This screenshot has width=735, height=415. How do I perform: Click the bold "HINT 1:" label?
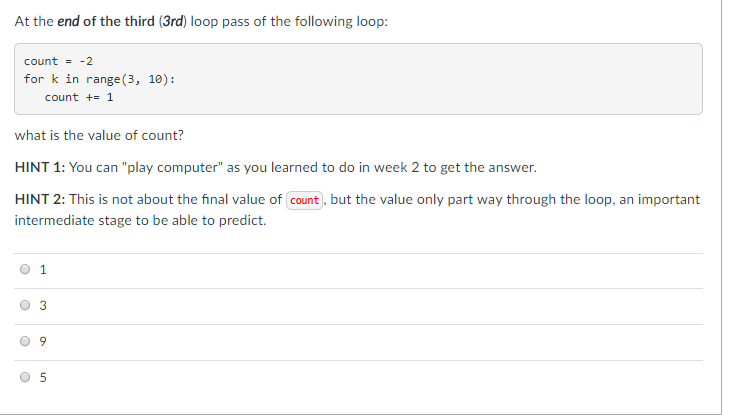tap(40, 167)
